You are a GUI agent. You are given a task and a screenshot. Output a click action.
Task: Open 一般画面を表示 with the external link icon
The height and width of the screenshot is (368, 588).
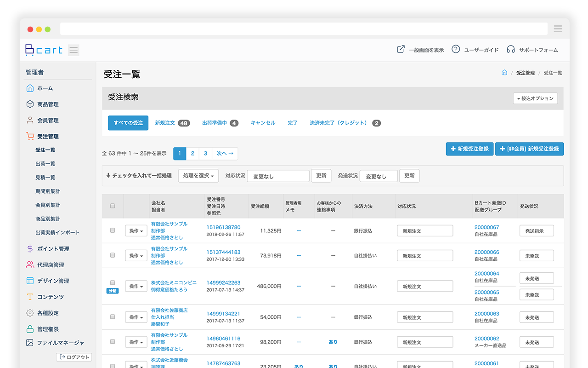point(401,48)
